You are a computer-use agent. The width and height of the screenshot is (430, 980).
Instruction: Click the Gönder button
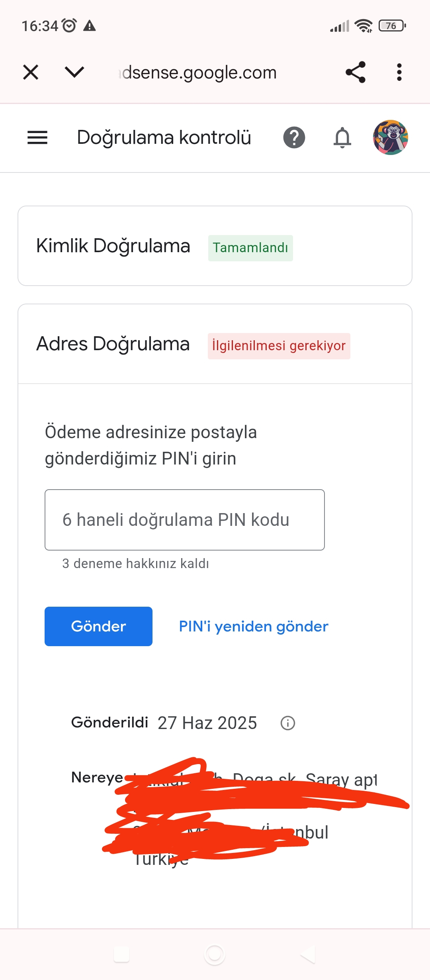click(x=98, y=626)
